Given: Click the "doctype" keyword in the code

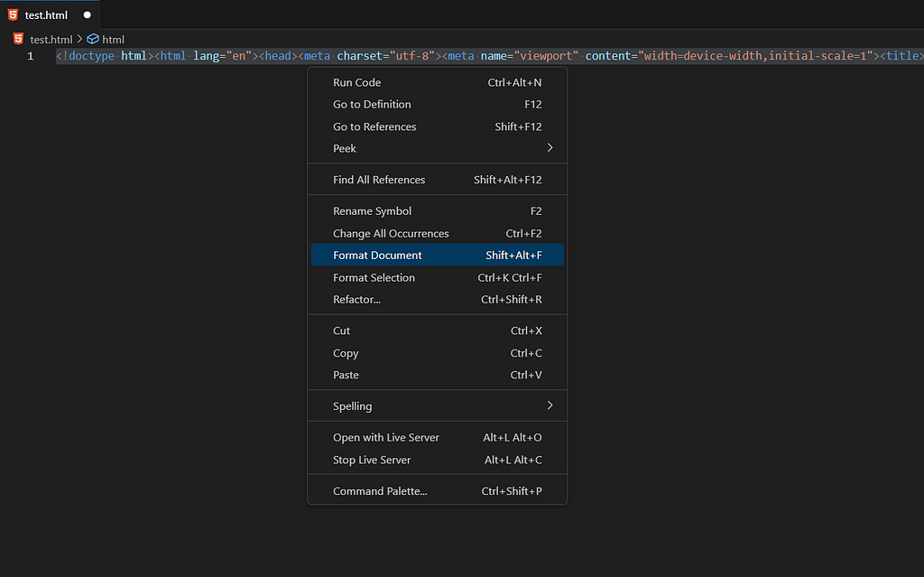Looking at the screenshot, I should [91, 56].
